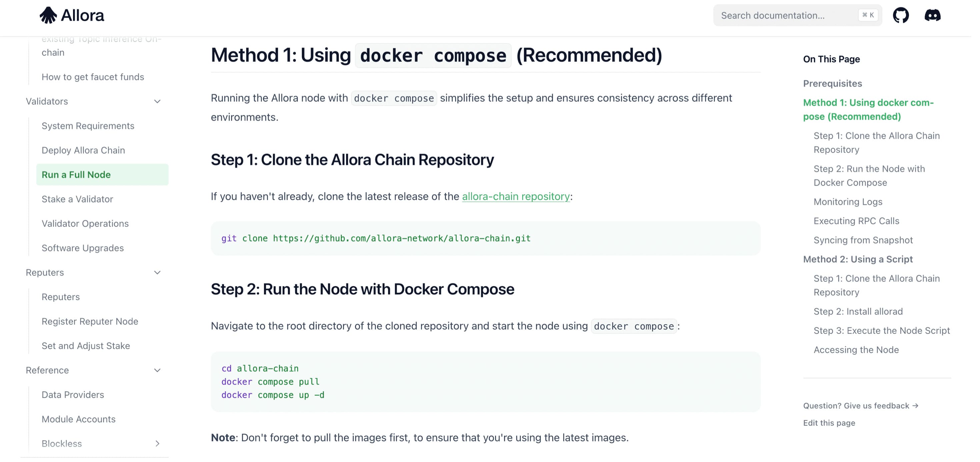Image resolution: width=980 pixels, height=462 pixels.
Task: Collapse the Reputers section chevron
Action: 157,273
